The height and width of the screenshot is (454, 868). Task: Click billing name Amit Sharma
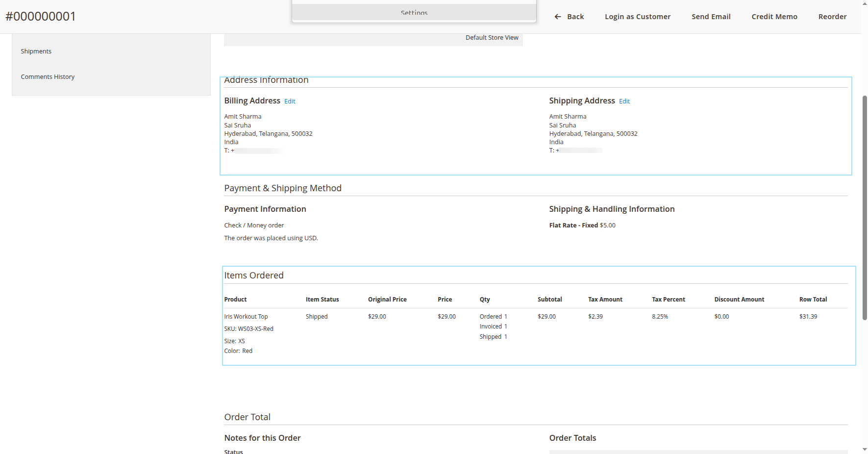243,116
